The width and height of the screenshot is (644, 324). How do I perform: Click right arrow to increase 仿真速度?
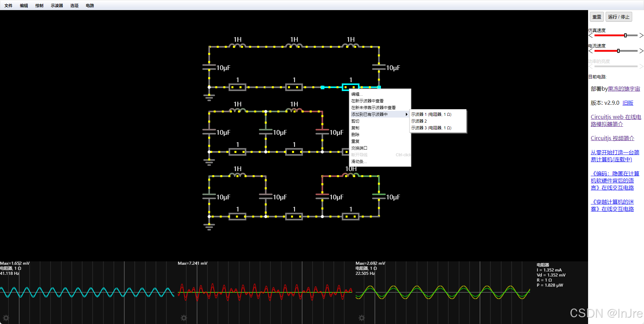(x=641, y=35)
